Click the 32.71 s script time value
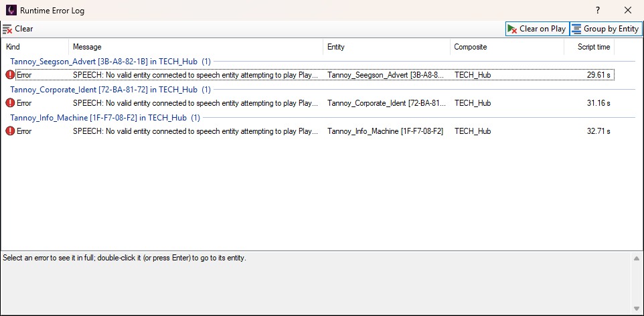Screen dimensions: 644x316 pyautogui.click(x=598, y=131)
